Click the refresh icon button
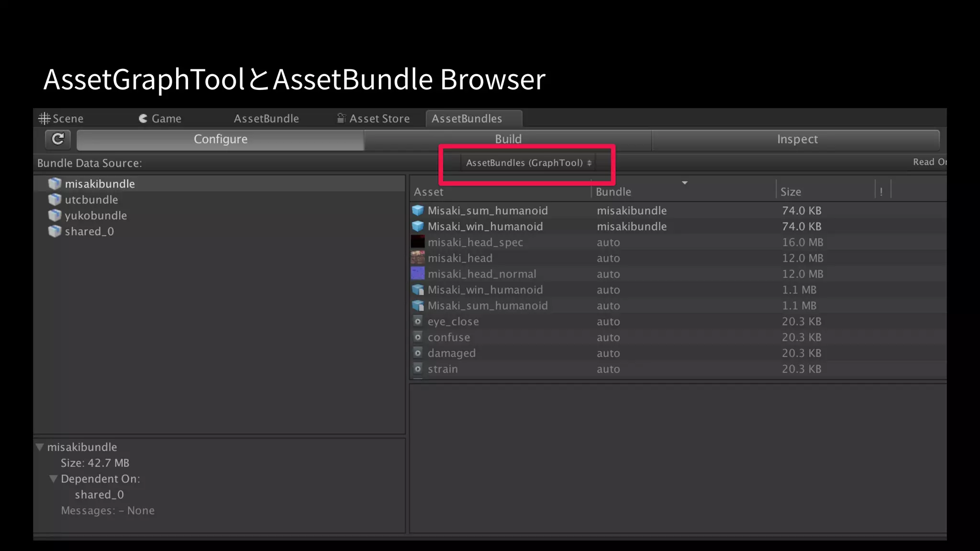Viewport: 980px width, 551px height. (58, 139)
